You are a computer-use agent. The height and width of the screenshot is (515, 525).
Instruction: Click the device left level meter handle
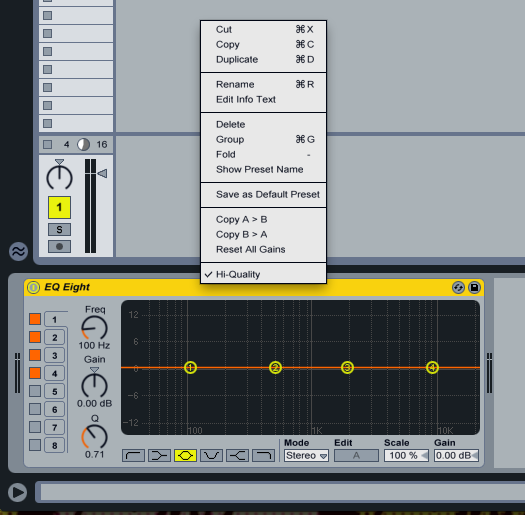click(17, 373)
